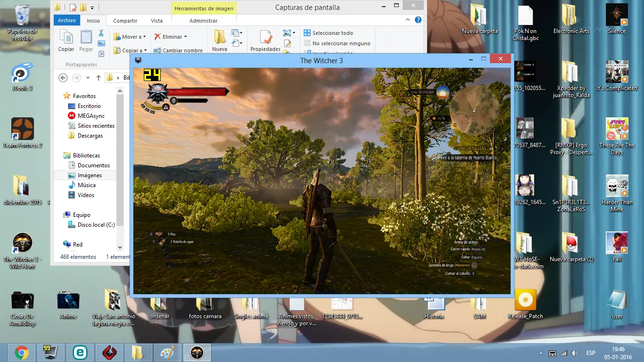Open the Administrar ribbon tab
Image resolution: width=644 pixels, height=362 pixels.
pos(203,21)
